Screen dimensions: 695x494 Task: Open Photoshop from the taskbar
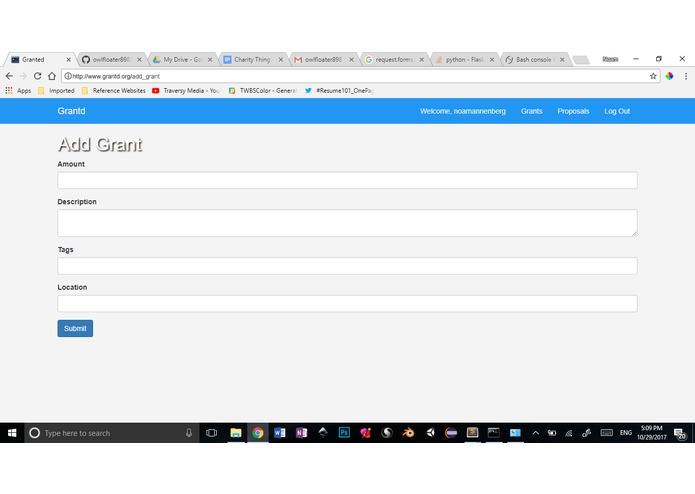click(344, 432)
